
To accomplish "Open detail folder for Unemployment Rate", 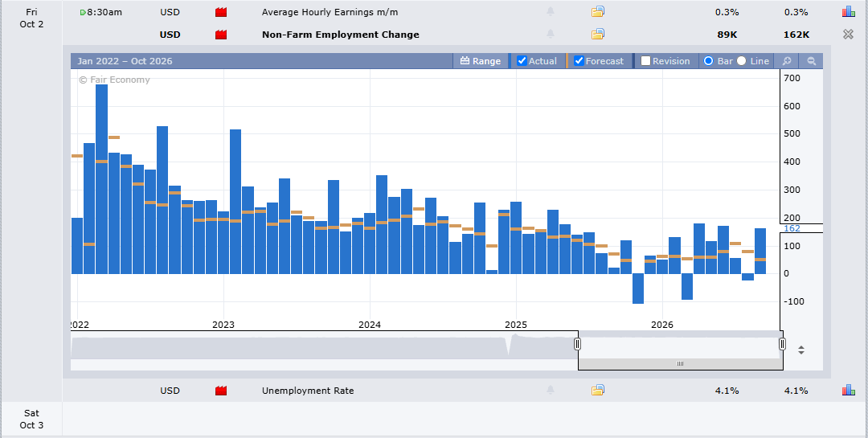I will point(598,390).
